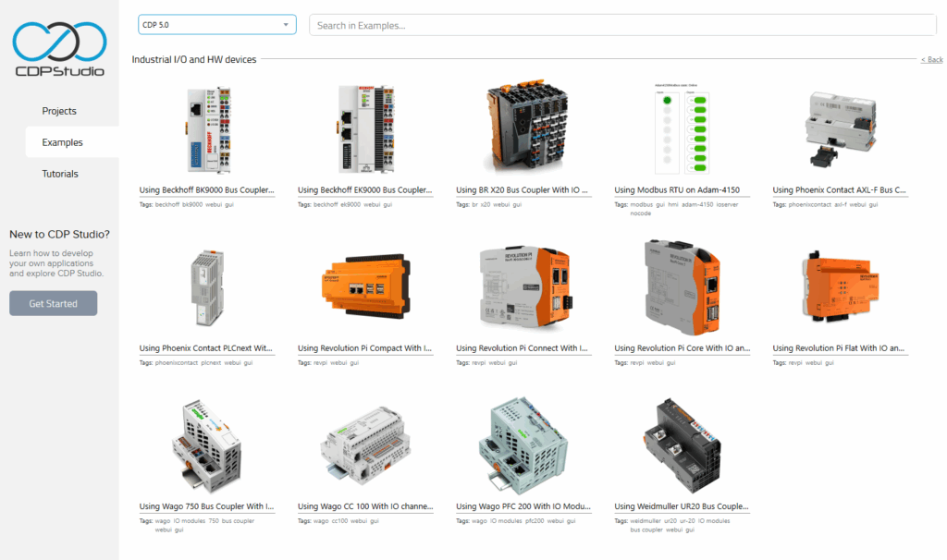The image size is (947, 560).
Task: Click the 'adam-4150' tag
Action: tap(697, 204)
